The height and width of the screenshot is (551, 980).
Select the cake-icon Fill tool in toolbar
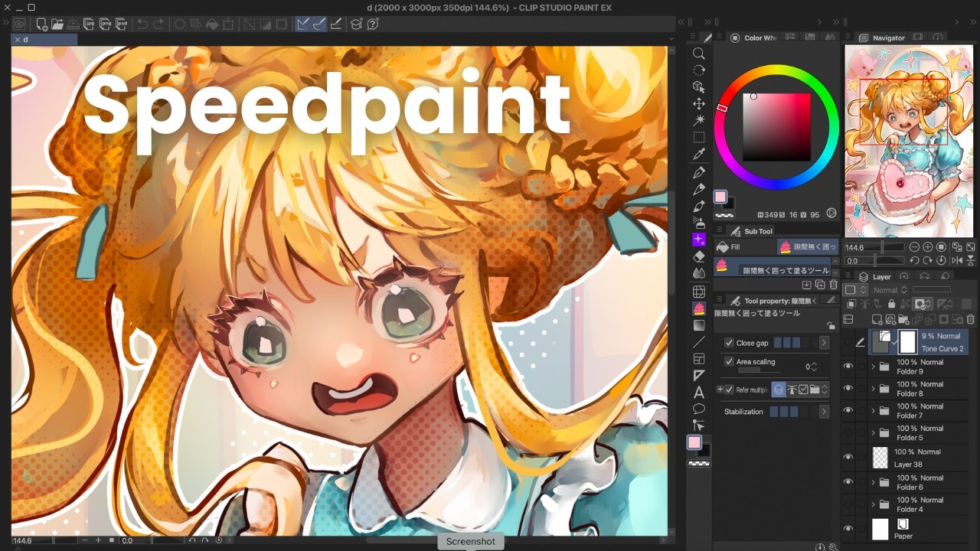(x=699, y=308)
